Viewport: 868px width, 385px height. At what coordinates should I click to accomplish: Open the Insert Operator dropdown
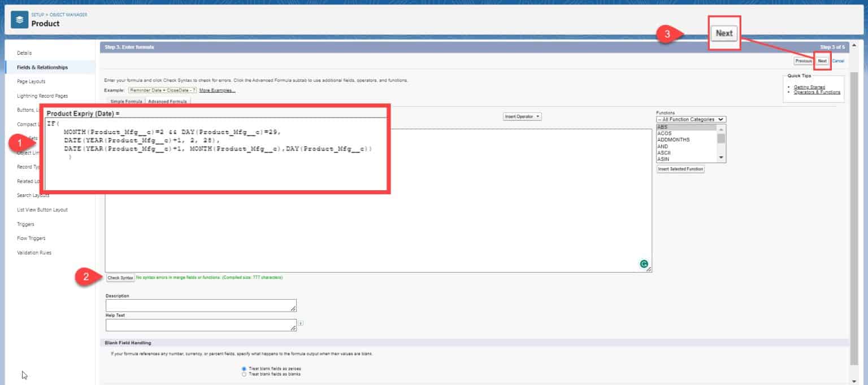point(522,115)
